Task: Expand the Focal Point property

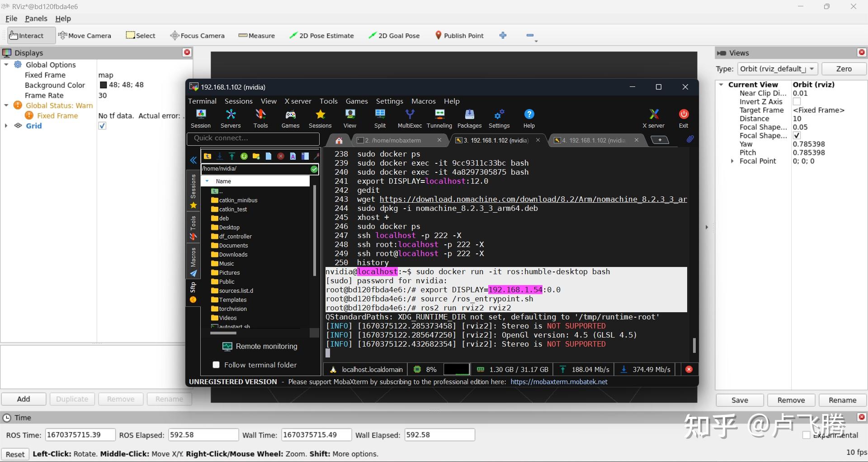Action: [x=733, y=161]
